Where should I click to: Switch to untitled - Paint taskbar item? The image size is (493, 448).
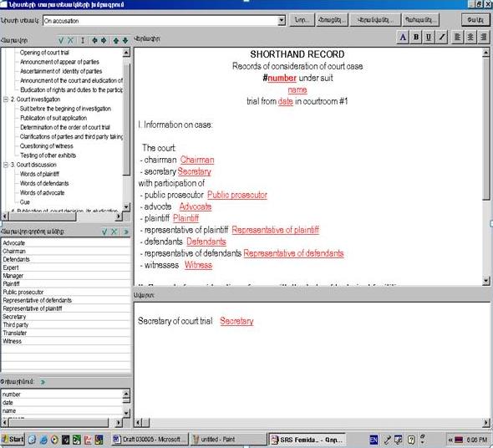click(229, 439)
